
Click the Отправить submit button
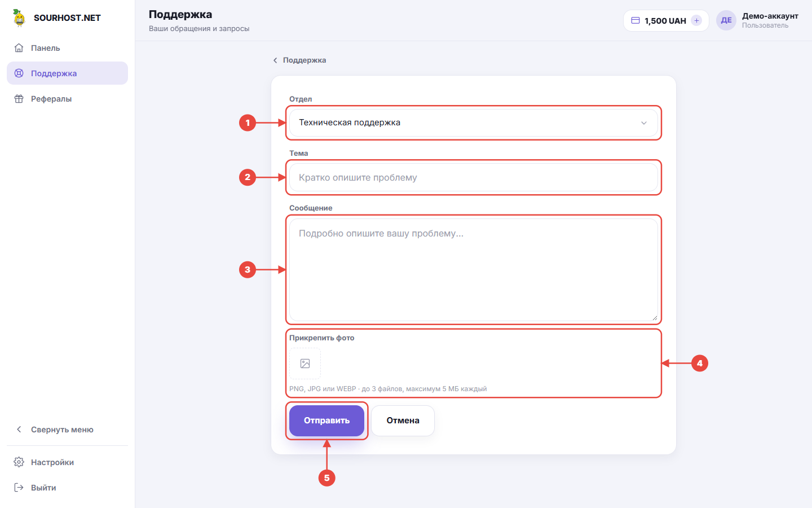326,421
